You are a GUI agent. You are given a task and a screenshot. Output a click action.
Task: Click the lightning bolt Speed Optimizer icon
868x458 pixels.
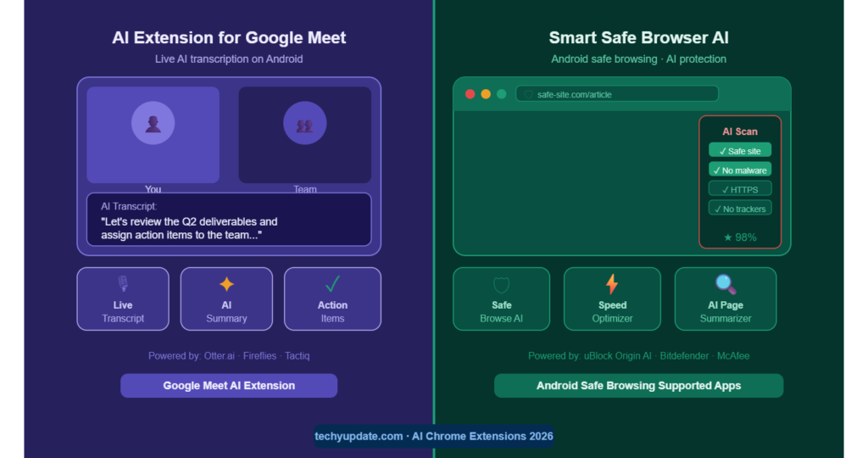[x=612, y=284]
